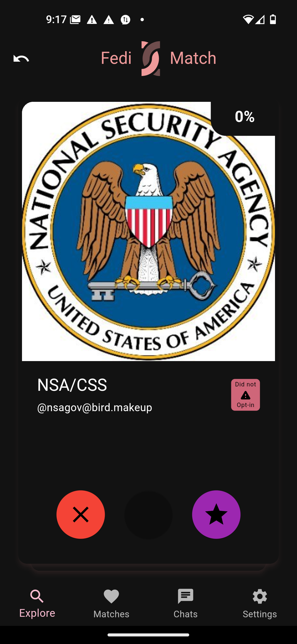The image size is (297, 644).
Task: Click the 0% match score badge
Action: coord(244,117)
